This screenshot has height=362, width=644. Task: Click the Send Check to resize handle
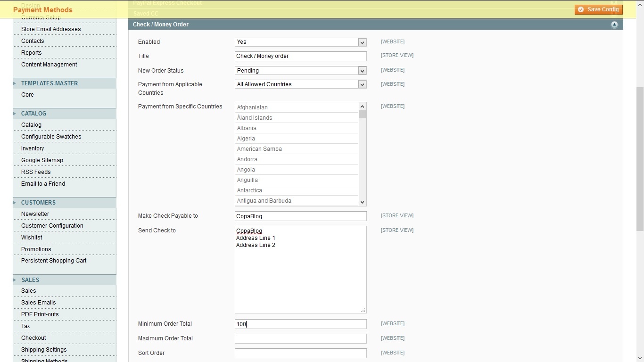(x=363, y=310)
